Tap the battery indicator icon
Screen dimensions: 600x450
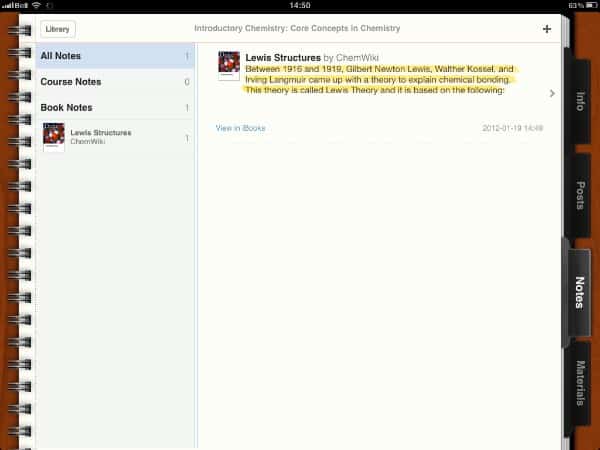click(591, 5)
